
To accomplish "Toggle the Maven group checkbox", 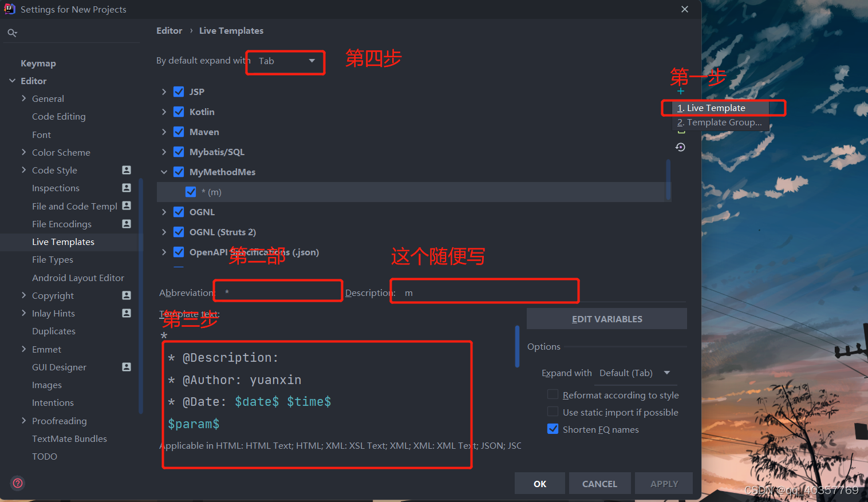I will tap(179, 132).
